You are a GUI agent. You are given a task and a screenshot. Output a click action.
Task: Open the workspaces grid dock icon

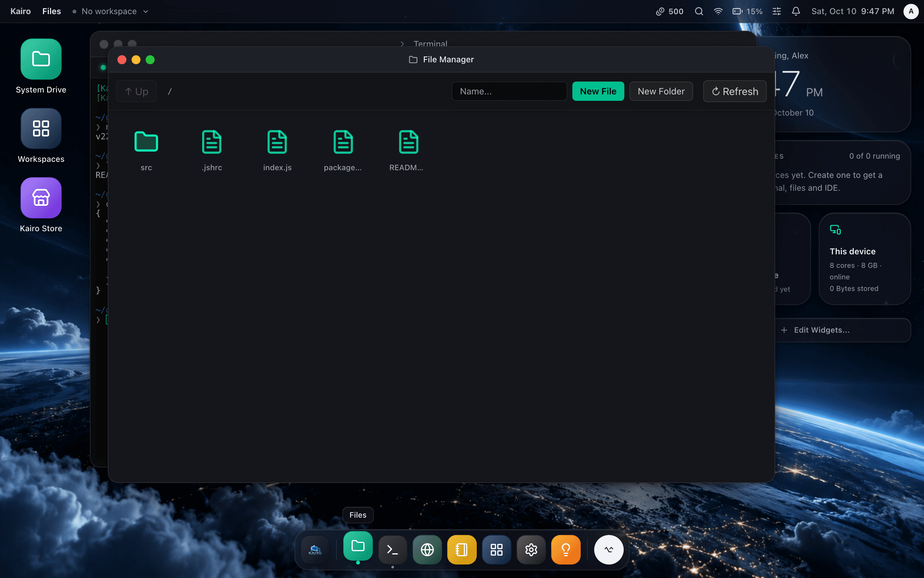[x=496, y=550]
